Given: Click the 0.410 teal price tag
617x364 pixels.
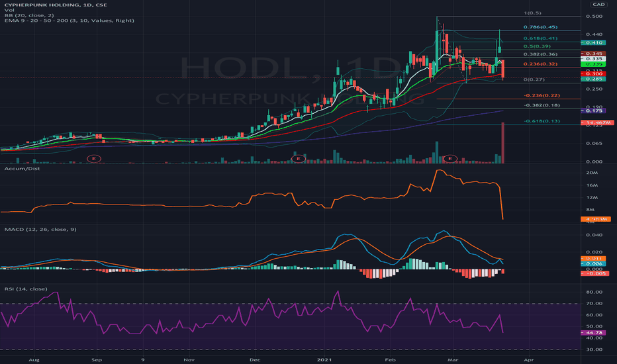Looking at the screenshot, I should pos(593,42).
